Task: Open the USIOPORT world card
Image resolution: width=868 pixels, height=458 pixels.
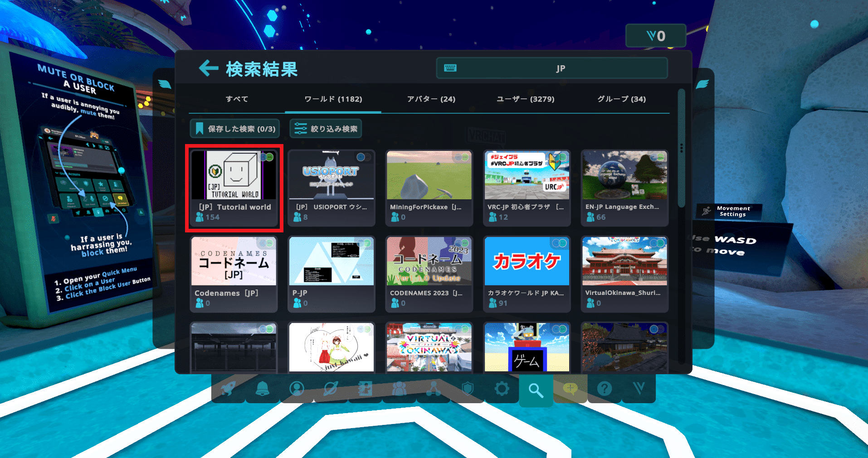Action: coord(332,188)
